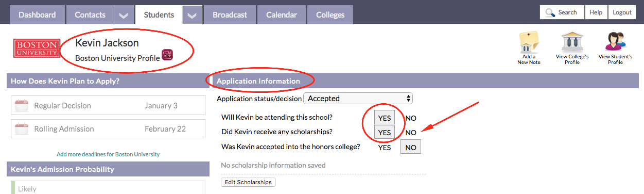Image resolution: width=644 pixels, height=194 pixels.
Task: Select YES for honors college acceptance
Action: coord(385,147)
